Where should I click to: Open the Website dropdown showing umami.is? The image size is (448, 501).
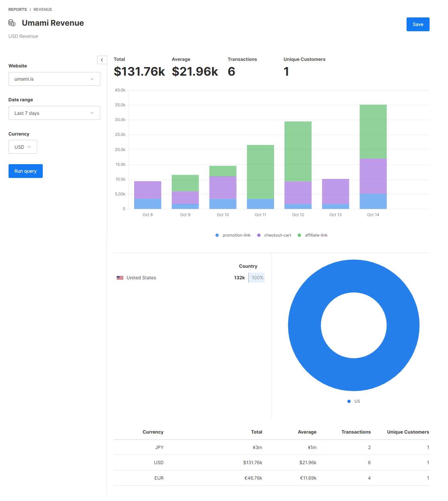[x=54, y=79]
